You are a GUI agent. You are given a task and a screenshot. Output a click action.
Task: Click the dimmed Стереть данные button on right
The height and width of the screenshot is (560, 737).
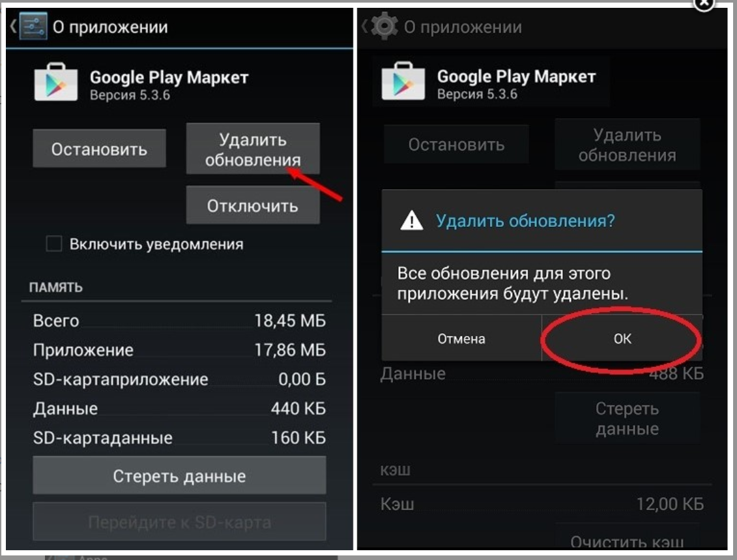coord(628,419)
